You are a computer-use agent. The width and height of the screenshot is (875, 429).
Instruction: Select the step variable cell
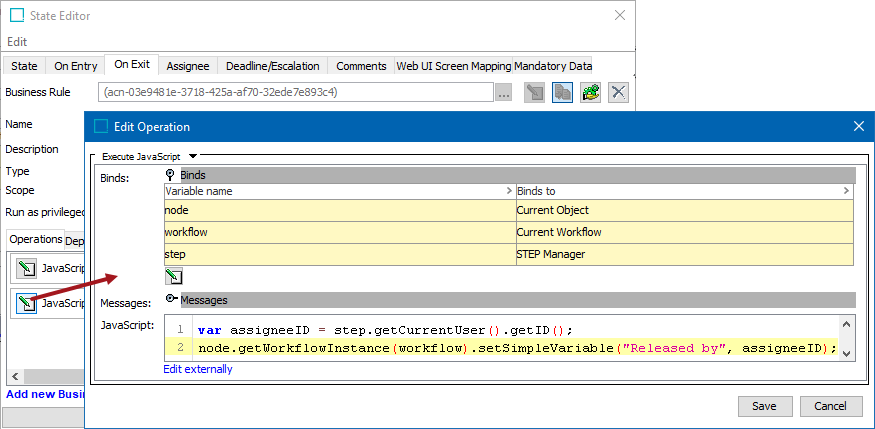click(x=340, y=254)
